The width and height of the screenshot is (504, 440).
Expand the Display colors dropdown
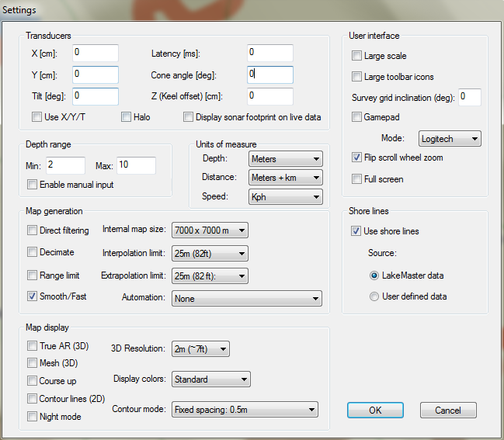(210, 379)
